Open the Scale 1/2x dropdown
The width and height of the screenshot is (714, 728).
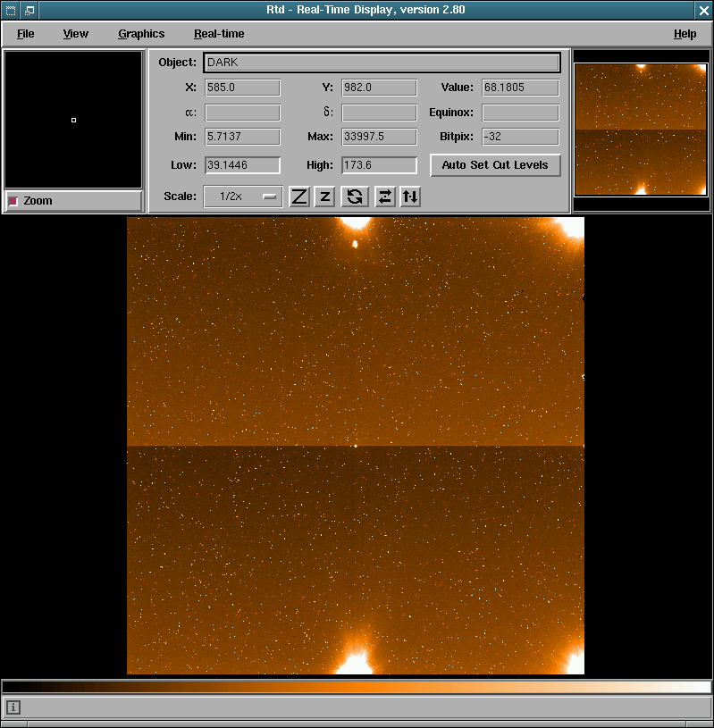point(243,197)
